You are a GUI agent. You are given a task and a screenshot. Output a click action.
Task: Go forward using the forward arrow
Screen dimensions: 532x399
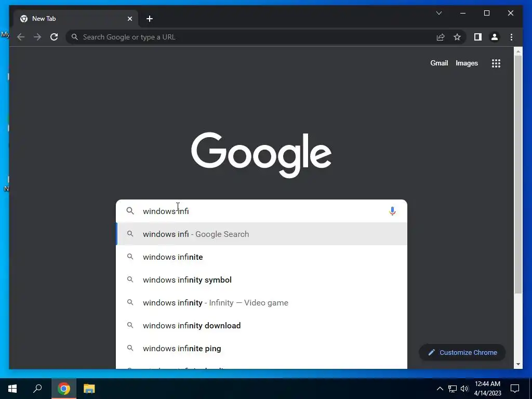37,37
